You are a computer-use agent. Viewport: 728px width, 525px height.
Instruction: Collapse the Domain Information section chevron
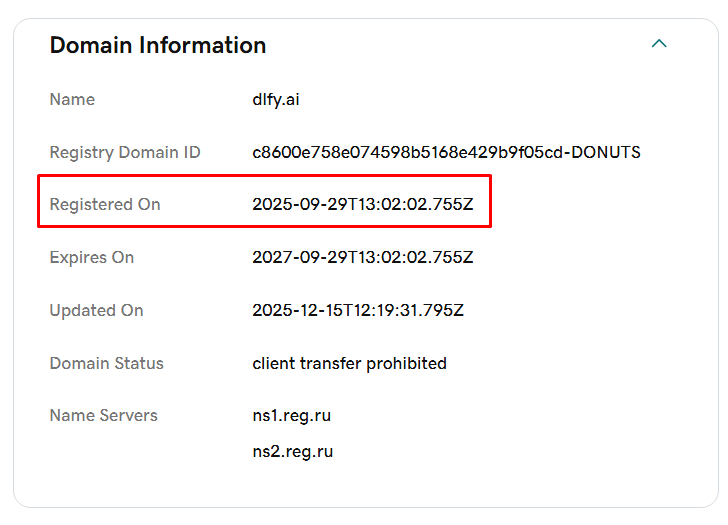tap(658, 44)
